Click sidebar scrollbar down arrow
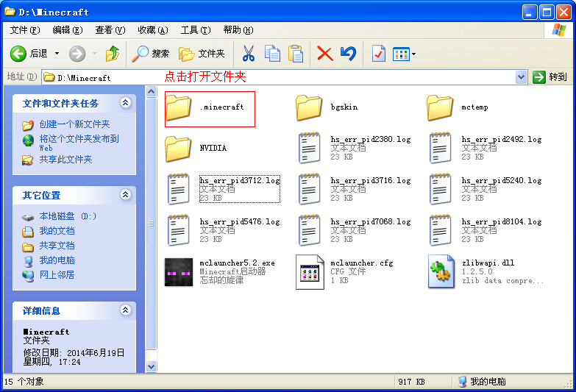 151,367
